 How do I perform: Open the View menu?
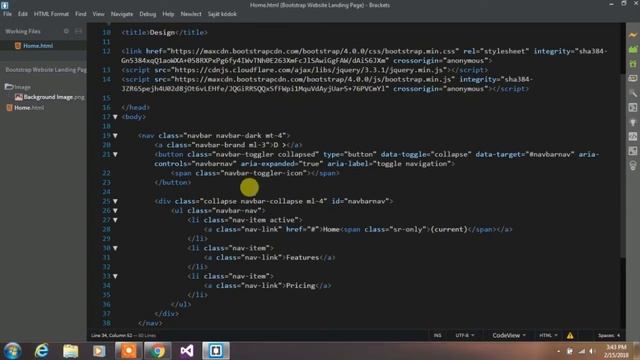coord(98,14)
